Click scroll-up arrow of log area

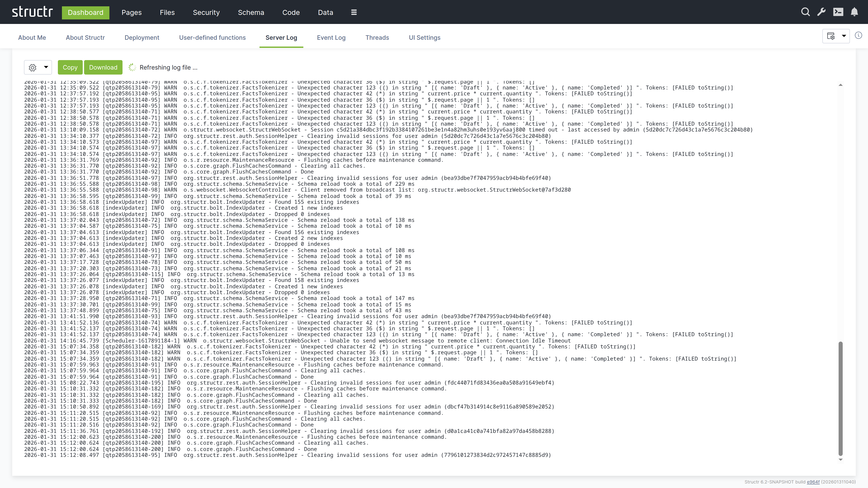pos(840,85)
